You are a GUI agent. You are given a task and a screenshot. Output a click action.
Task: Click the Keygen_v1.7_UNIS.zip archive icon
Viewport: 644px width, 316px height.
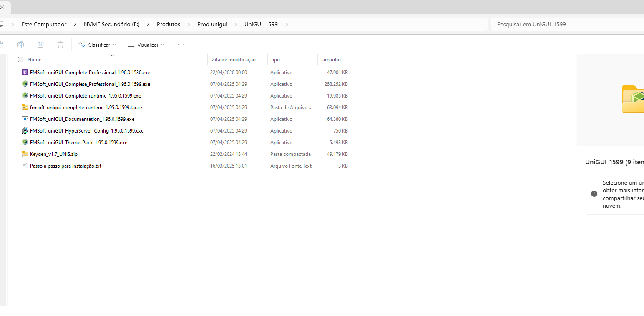pyautogui.click(x=25, y=154)
